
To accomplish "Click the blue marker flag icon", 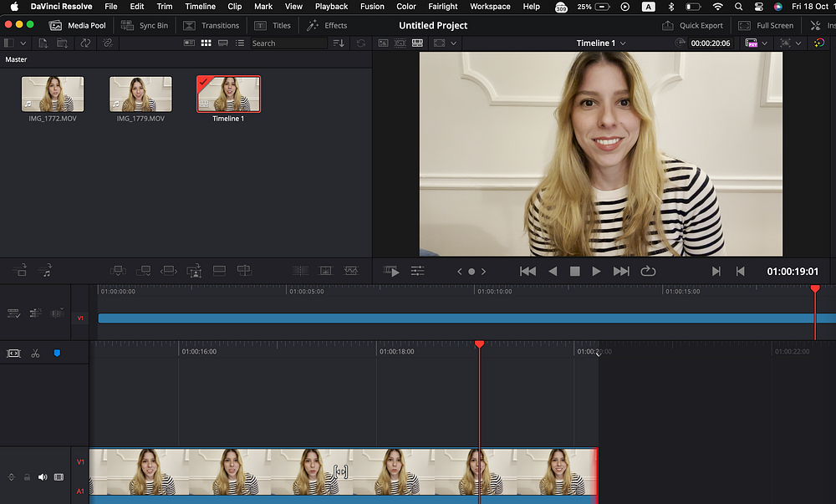I will click(57, 354).
